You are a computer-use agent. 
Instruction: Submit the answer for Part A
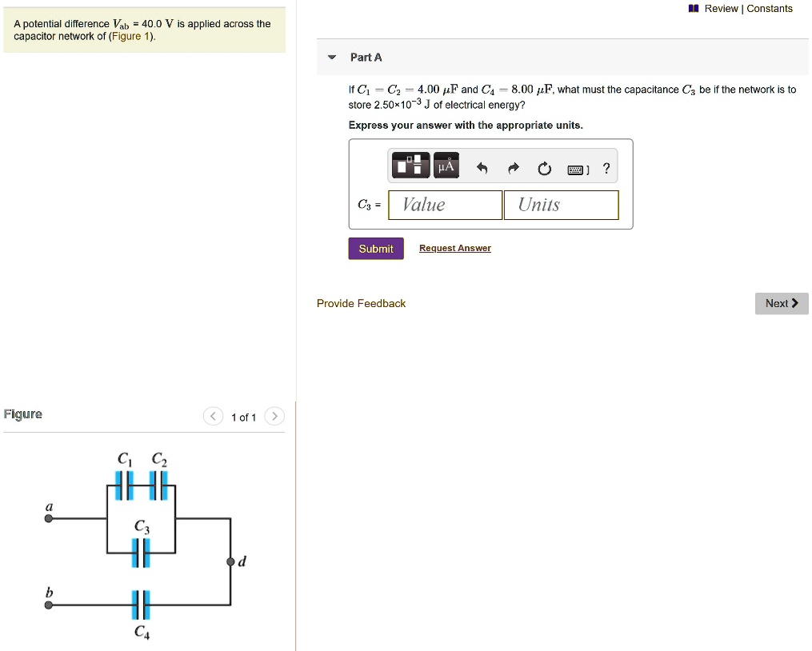pos(375,248)
